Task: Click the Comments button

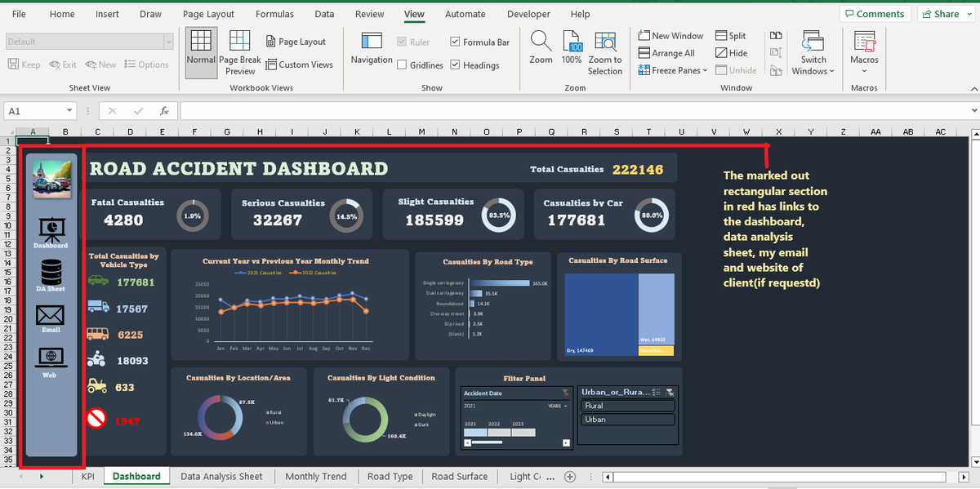Action: tap(875, 13)
